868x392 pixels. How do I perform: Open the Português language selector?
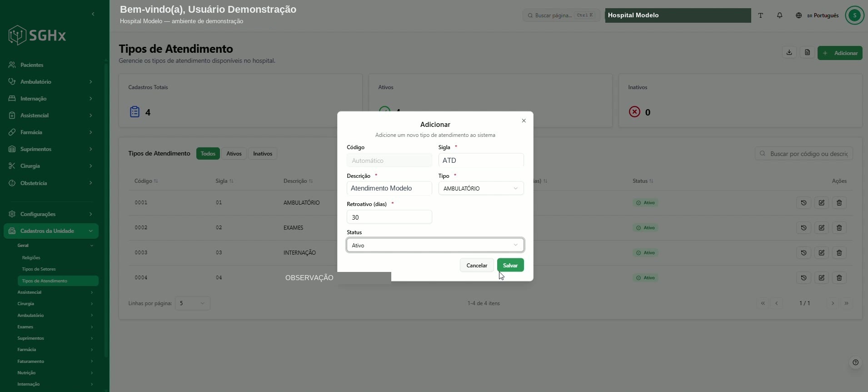tap(817, 15)
